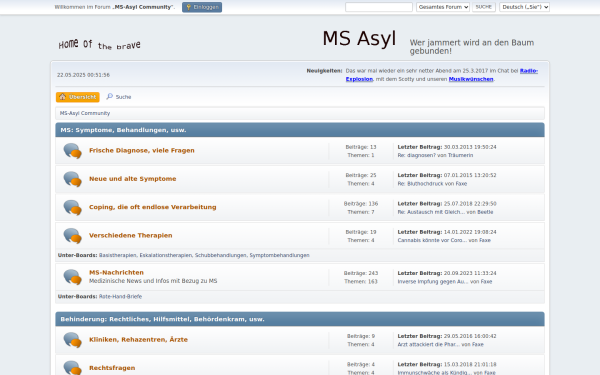Click board icon next to Neue und alte Symptome
600x375 pixels.
72,179
